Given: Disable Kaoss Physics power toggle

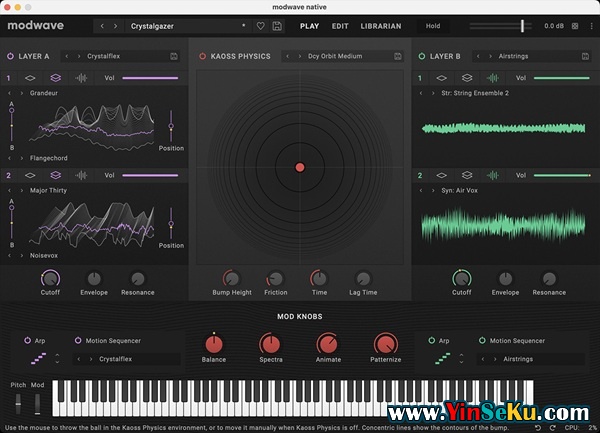Looking at the screenshot, I should [x=202, y=56].
